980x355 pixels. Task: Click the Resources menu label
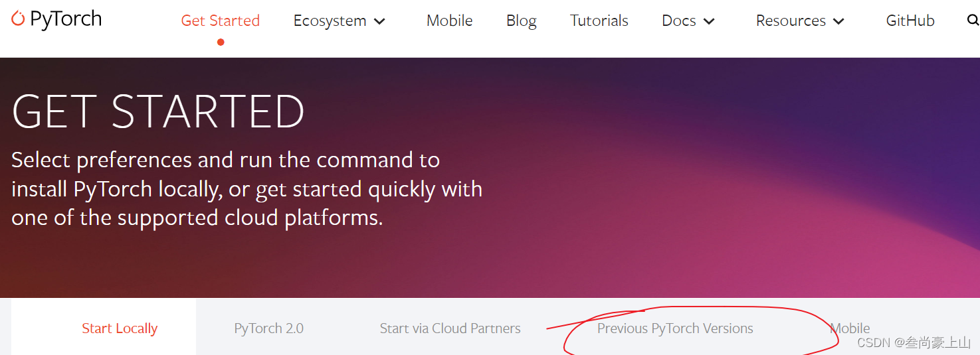coord(791,21)
